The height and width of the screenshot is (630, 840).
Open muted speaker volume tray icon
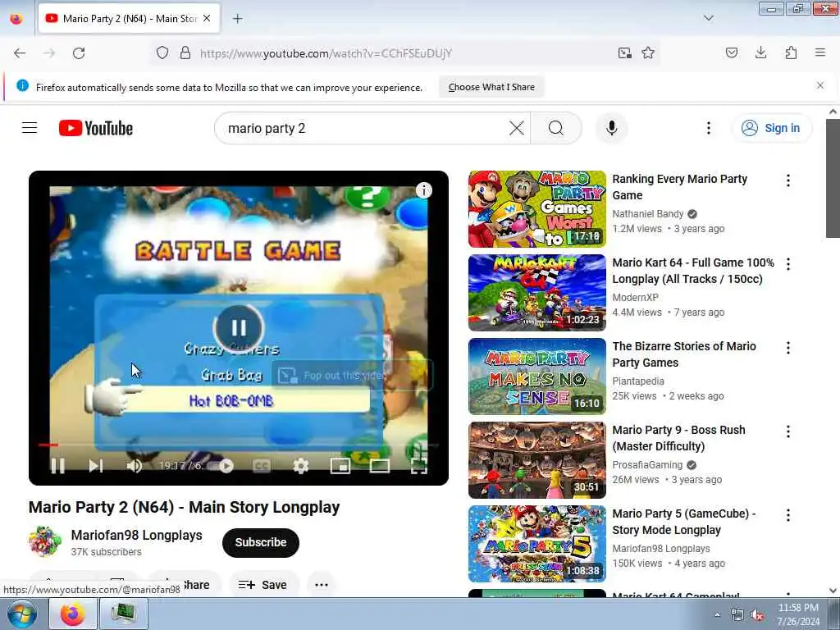coord(757,615)
